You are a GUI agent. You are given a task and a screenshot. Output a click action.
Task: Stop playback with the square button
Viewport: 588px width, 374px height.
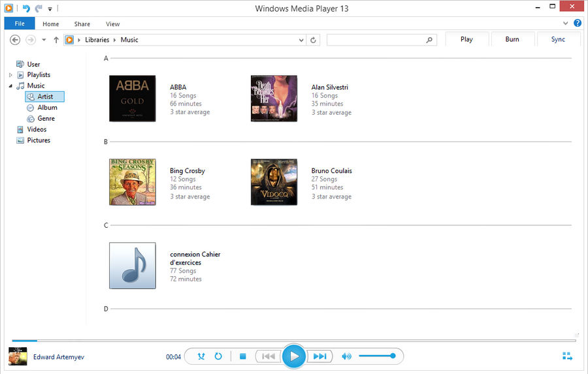pyautogui.click(x=242, y=356)
